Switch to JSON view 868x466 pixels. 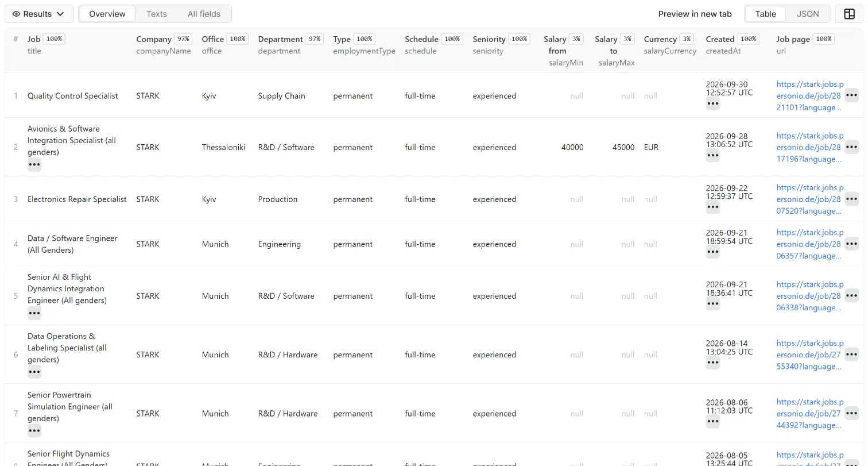(x=808, y=14)
